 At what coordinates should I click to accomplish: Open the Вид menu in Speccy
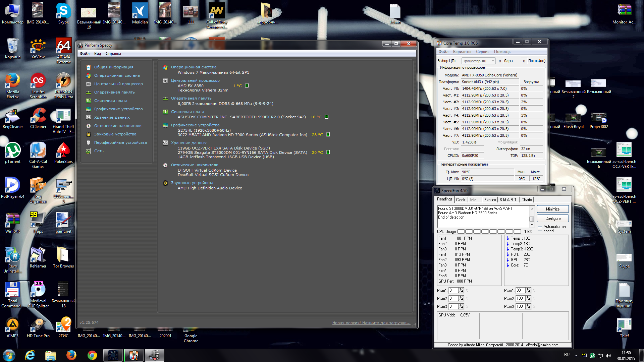98,54
